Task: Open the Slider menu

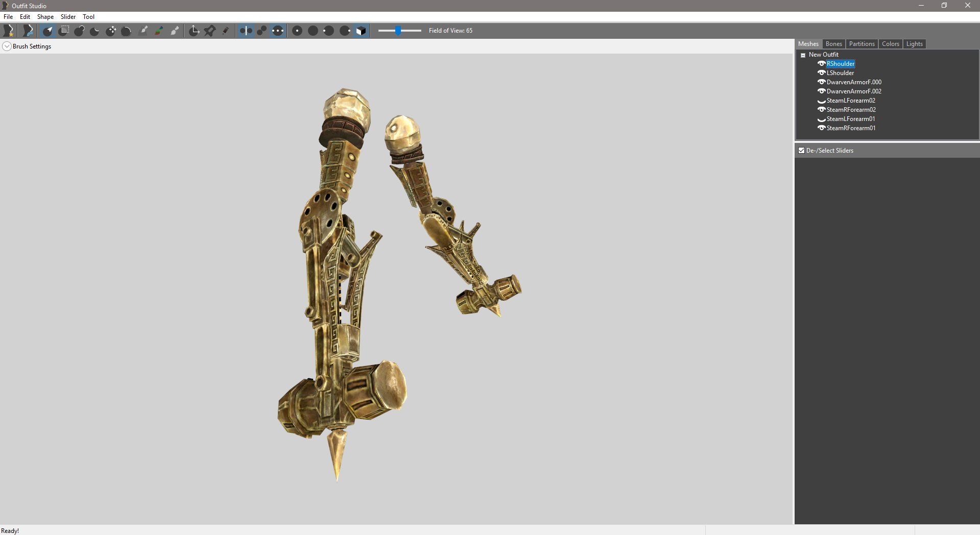Action: coord(68,17)
